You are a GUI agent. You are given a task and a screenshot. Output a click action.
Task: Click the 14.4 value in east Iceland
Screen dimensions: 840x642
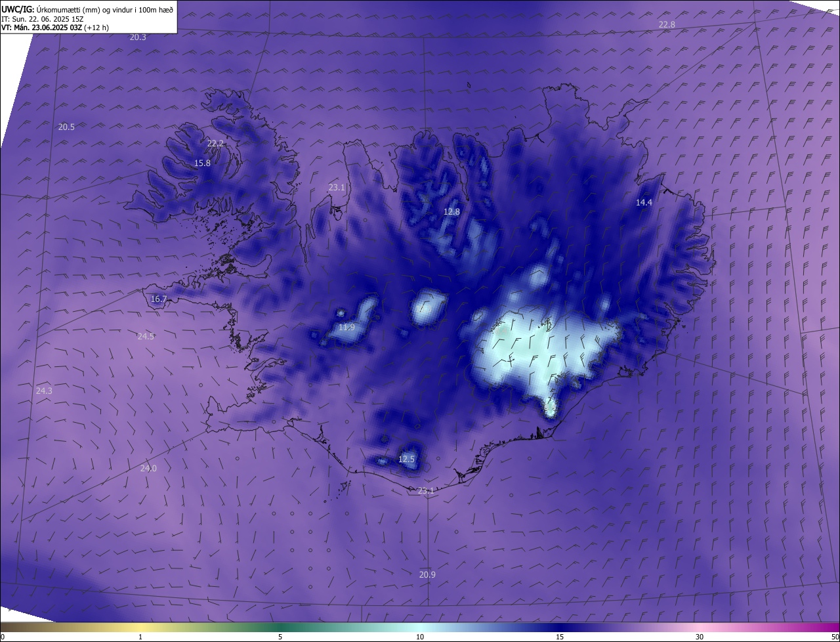[644, 203]
